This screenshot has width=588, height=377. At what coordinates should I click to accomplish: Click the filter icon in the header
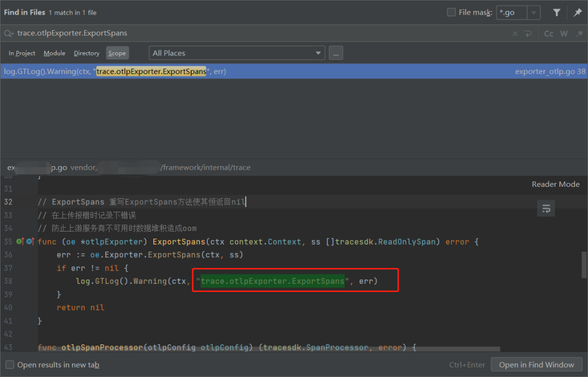click(x=557, y=13)
